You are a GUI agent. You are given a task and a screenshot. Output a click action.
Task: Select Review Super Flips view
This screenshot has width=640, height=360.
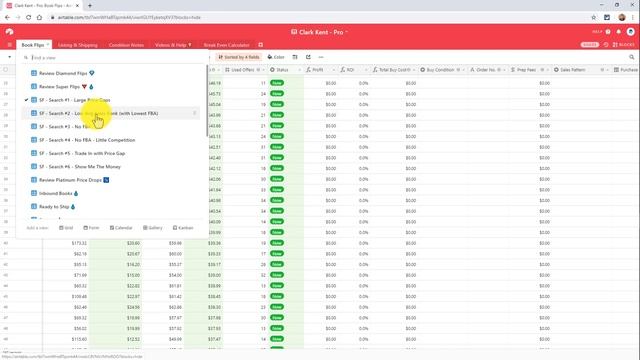(111, 87)
